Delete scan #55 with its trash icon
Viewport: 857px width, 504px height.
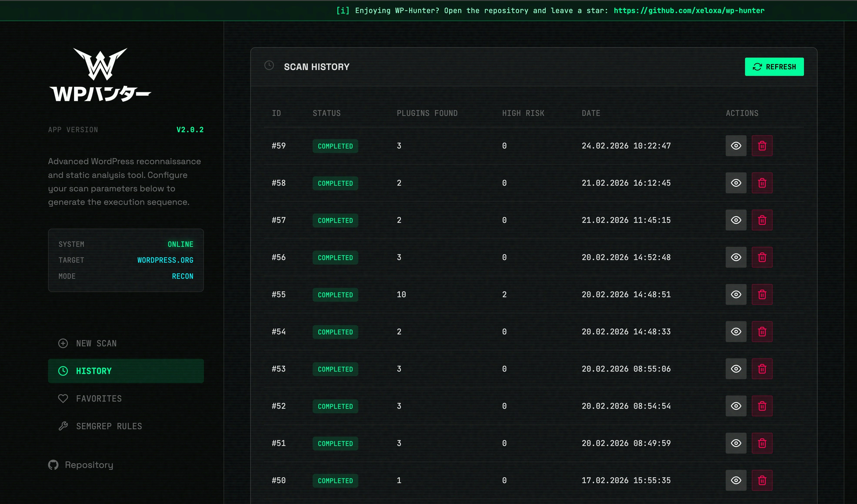(762, 294)
